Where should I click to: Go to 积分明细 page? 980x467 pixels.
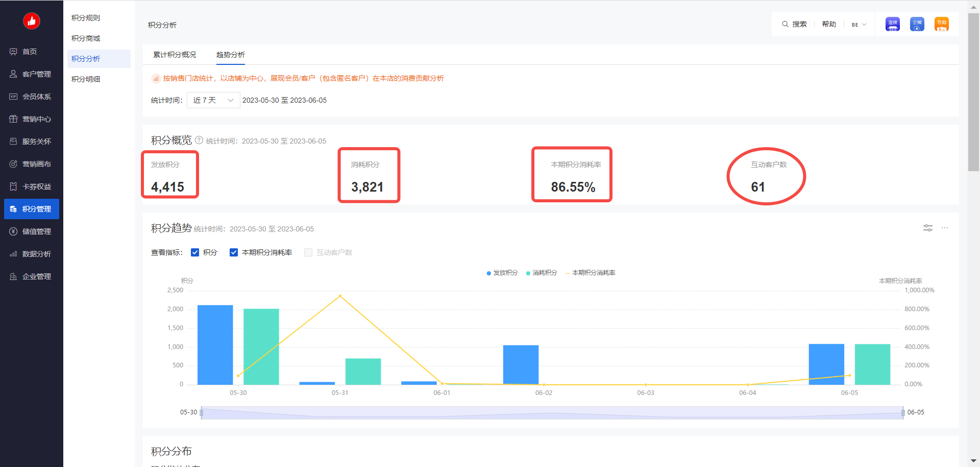click(86, 79)
